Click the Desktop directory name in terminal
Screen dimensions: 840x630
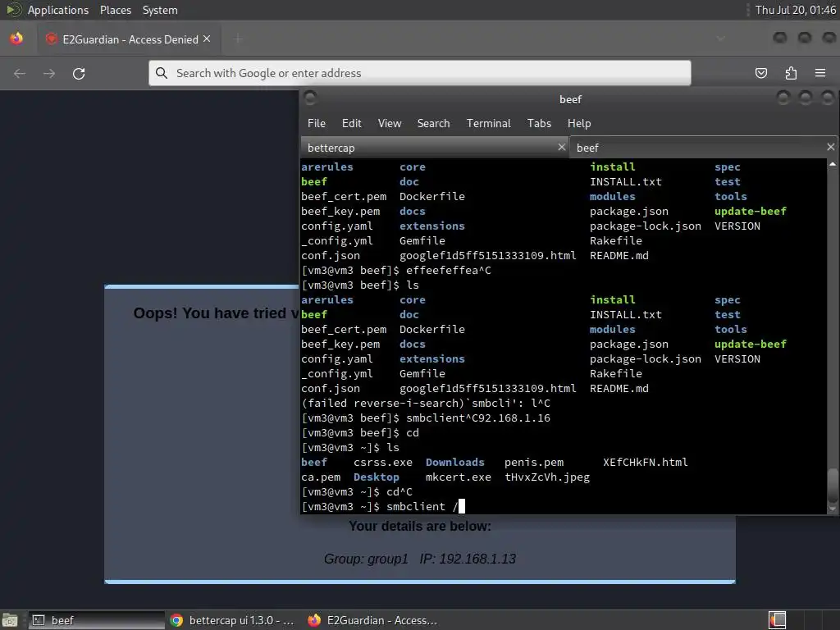pos(376,477)
